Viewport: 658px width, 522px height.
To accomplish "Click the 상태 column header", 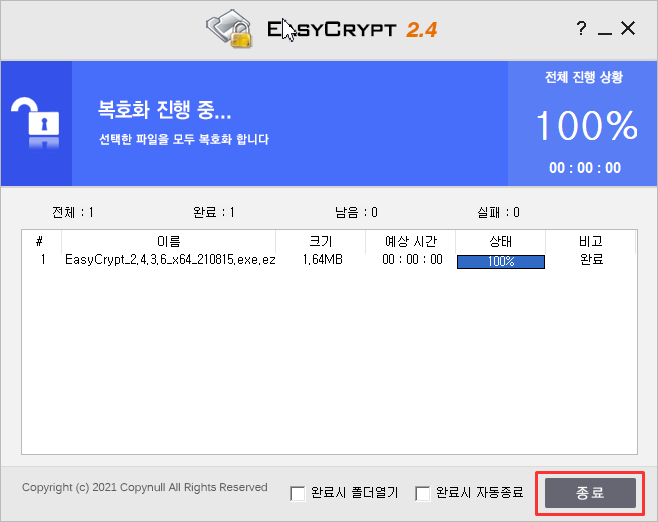I will 500,241.
